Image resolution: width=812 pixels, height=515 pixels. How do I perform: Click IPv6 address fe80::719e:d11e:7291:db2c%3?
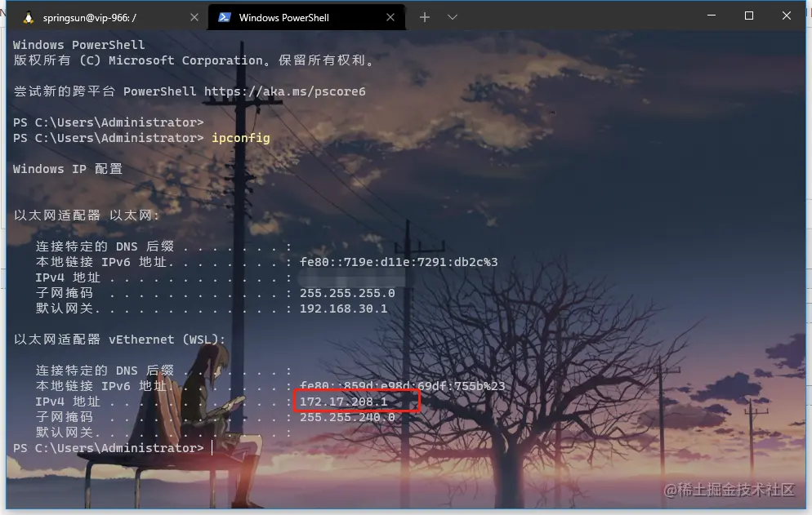pos(399,262)
